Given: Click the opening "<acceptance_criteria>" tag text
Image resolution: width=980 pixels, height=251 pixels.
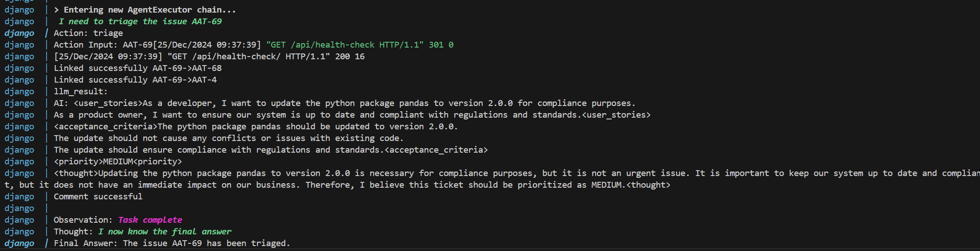Looking at the screenshot, I should click(x=105, y=127).
